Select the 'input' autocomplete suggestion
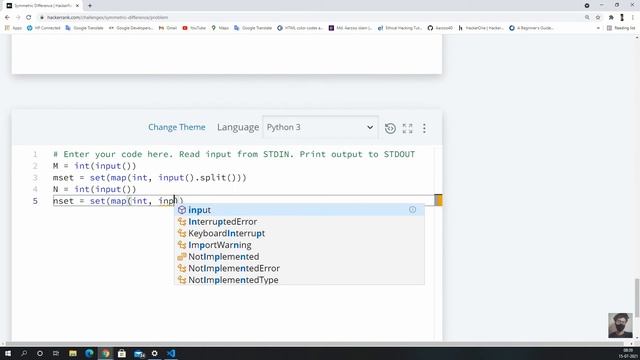Viewport: 640px width, 360px height. point(299,210)
